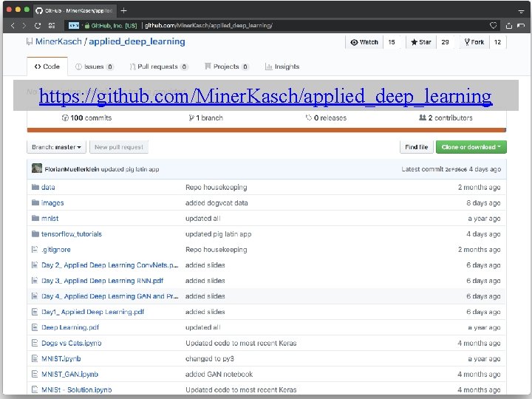Click the VPN badge in address bar
Viewport: 532px width, 399px height.
click(74, 25)
